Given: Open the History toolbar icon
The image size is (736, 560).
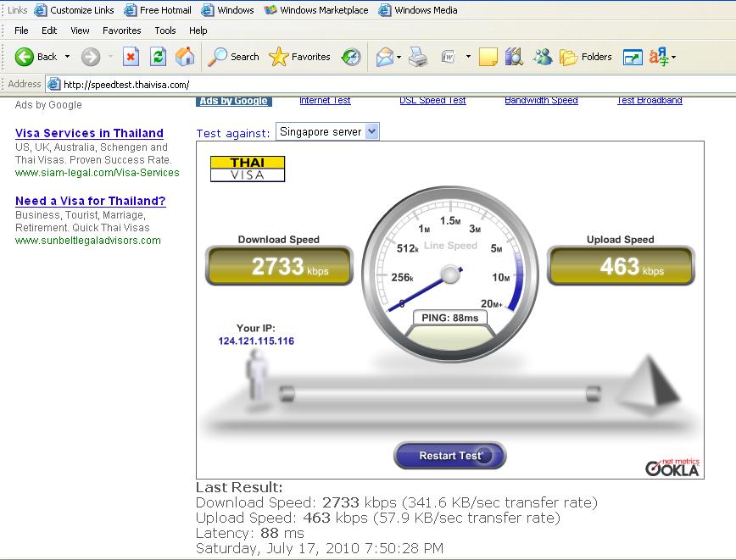Looking at the screenshot, I should tap(351, 57).
